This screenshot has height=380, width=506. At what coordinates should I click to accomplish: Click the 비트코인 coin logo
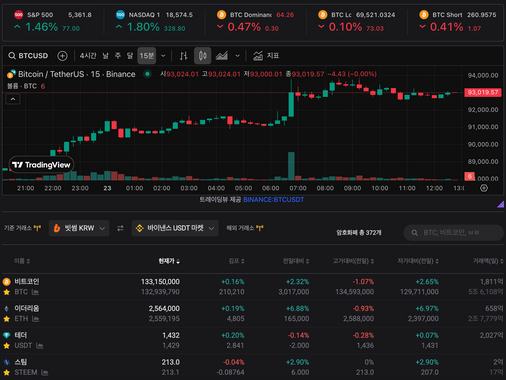click(6, 282)
